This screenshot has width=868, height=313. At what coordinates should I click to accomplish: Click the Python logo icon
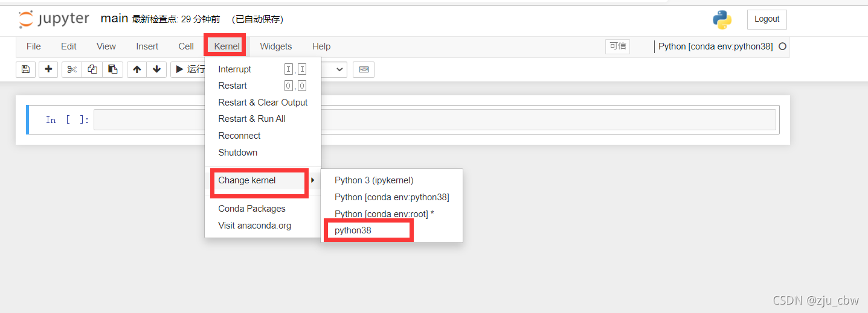[x=722, y=20]
